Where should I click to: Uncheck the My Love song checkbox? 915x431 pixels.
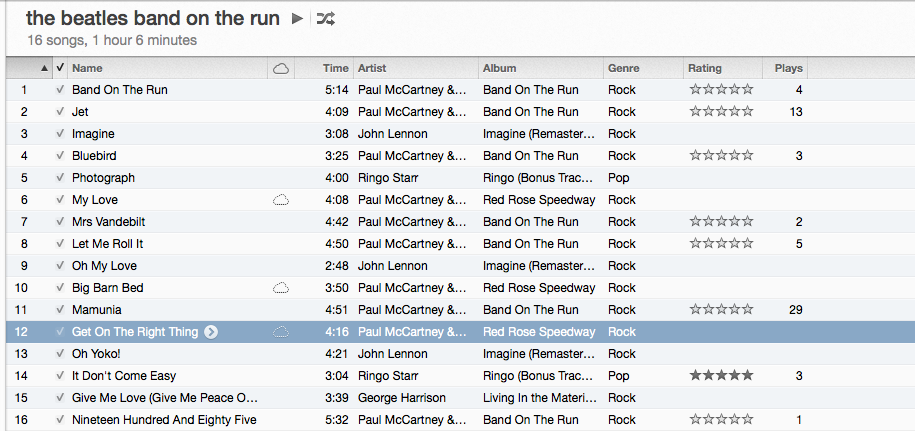pos(60,199)
